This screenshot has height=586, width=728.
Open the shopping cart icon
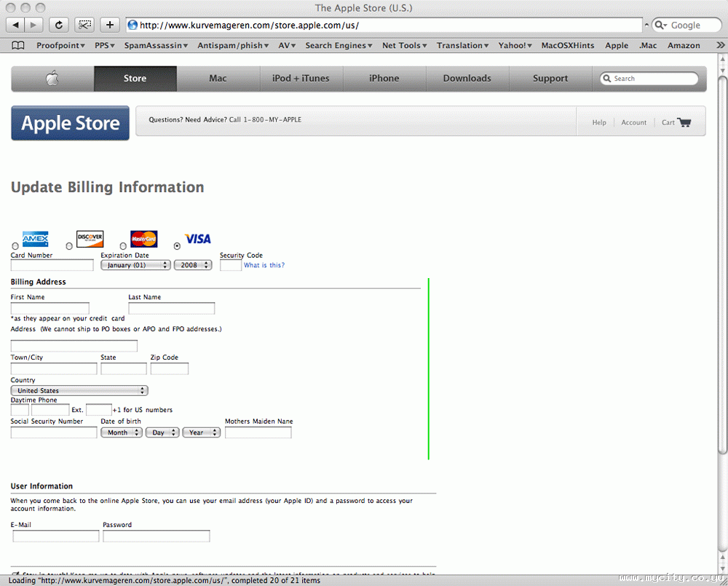point(684,122)
